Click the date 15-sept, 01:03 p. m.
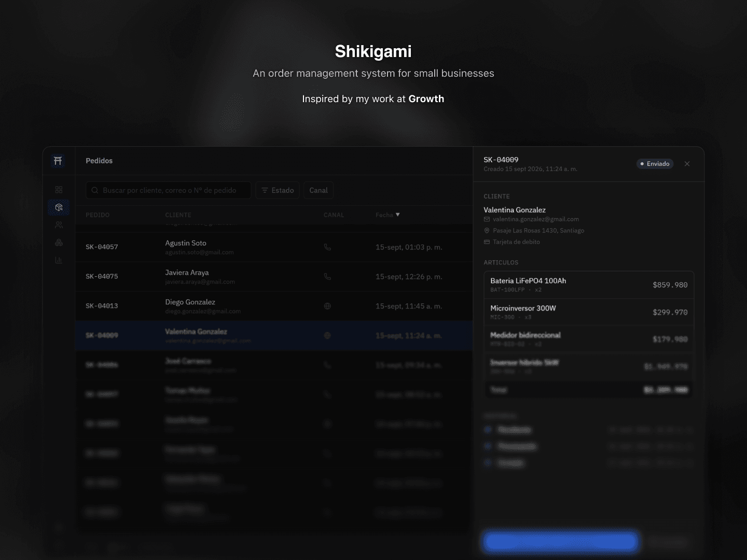 409,247
